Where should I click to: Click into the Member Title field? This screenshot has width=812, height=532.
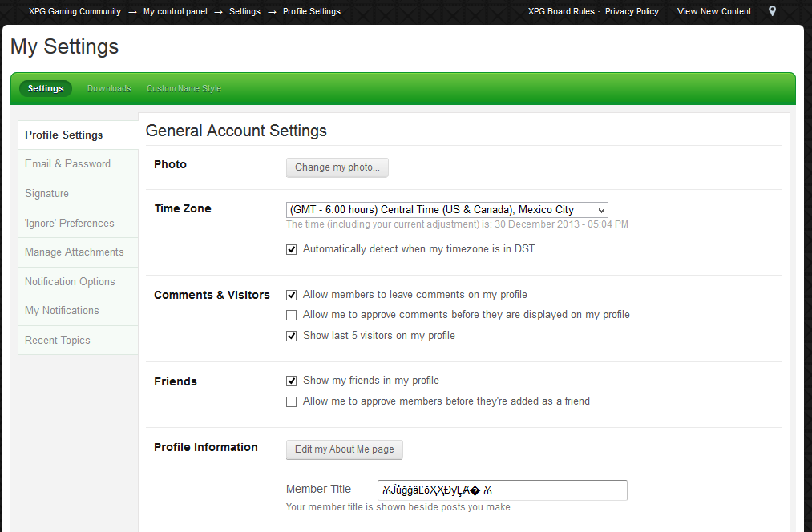[502, 490]
